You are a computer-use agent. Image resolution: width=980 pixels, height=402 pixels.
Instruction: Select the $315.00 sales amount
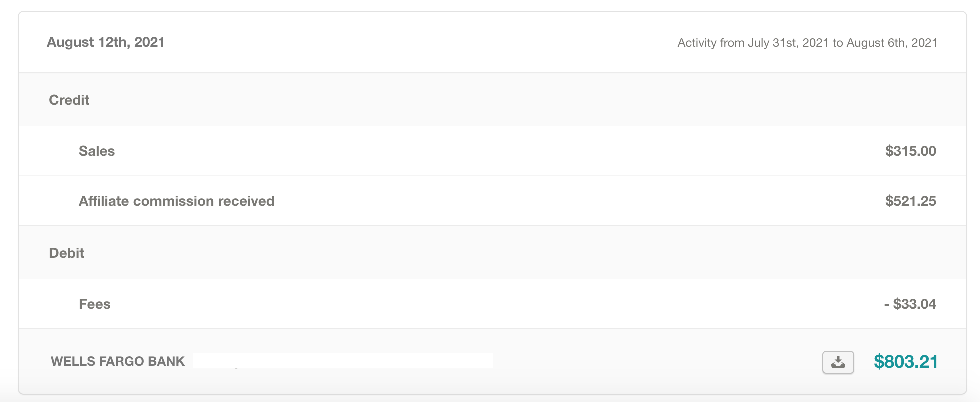coord(910,151)
